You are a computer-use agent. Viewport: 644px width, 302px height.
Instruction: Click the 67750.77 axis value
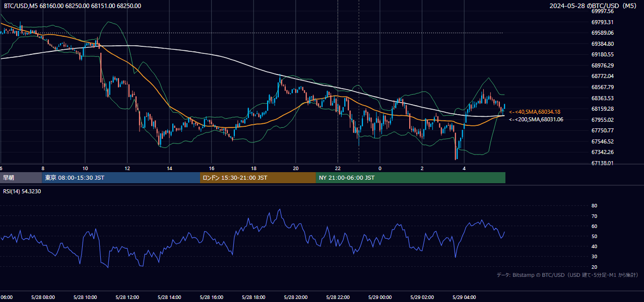point(602,130)
